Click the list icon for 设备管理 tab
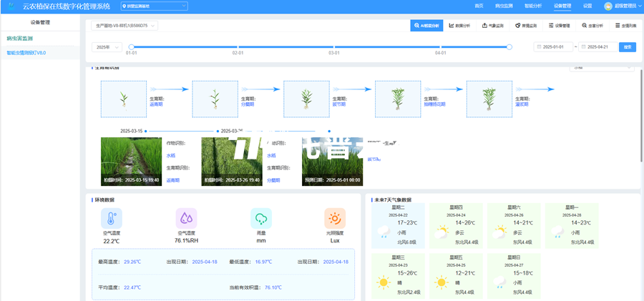Image resolution: width=644 pixels, height=301 pixels. click(x=551, y=26)
